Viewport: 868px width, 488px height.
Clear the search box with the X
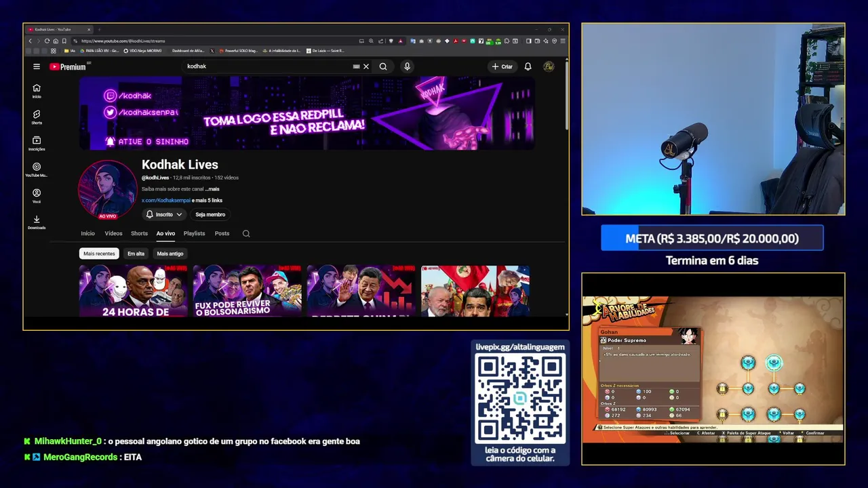click(x=366, y=66)
